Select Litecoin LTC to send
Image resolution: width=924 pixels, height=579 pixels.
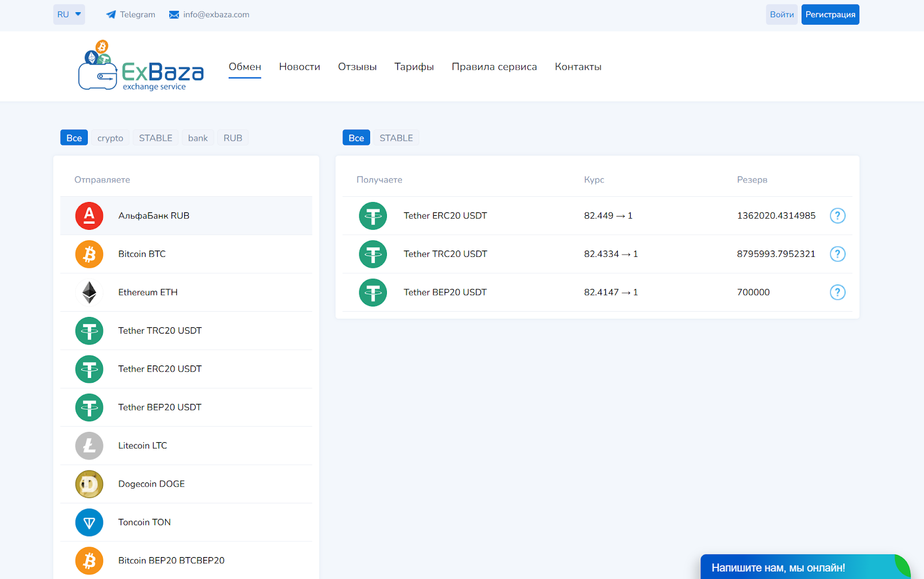(186, 446)
